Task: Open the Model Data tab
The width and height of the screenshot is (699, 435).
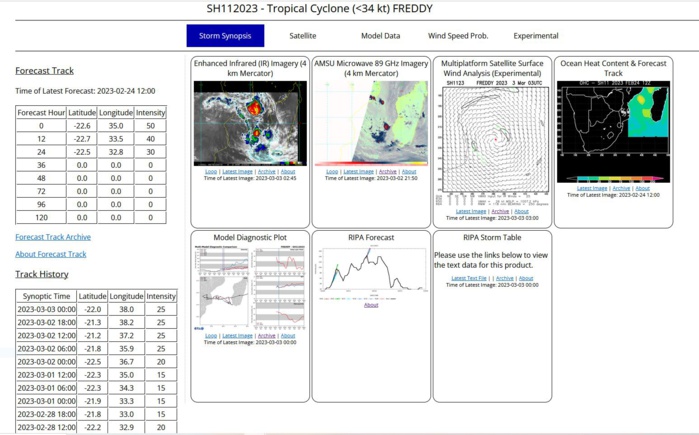Action: click(380, 36)
